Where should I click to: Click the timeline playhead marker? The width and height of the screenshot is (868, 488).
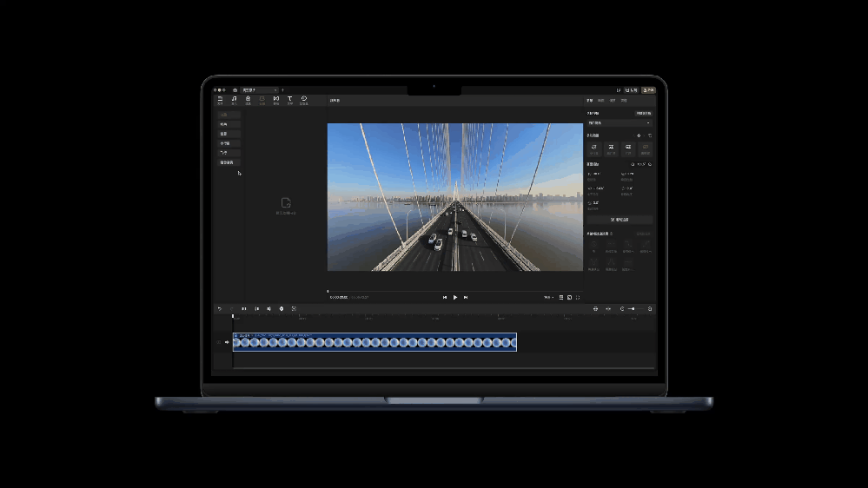[x=233, y=316]
